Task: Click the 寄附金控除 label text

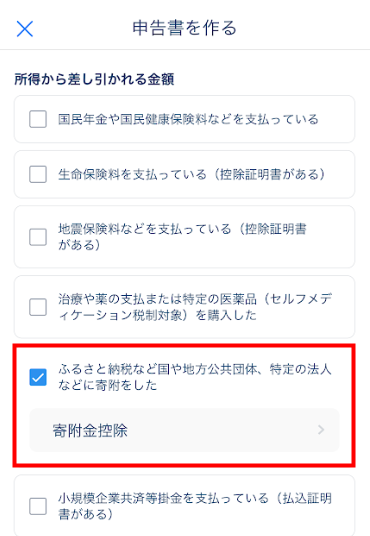Action: pos(90,430)
